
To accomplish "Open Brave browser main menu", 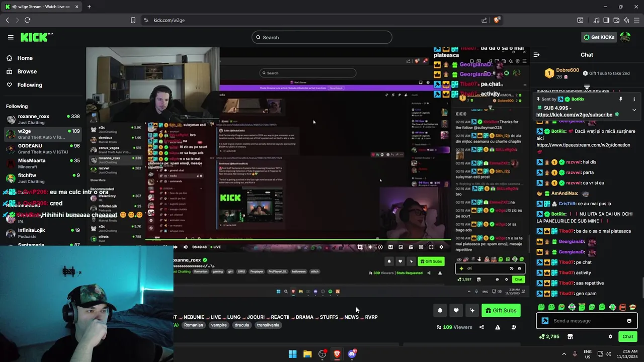I will [636, 20].
